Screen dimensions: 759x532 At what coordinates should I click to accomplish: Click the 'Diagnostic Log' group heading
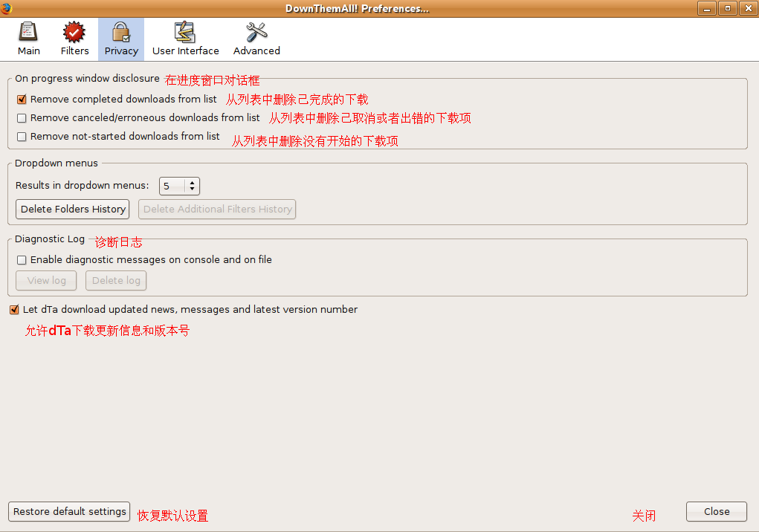pos(50,239)
